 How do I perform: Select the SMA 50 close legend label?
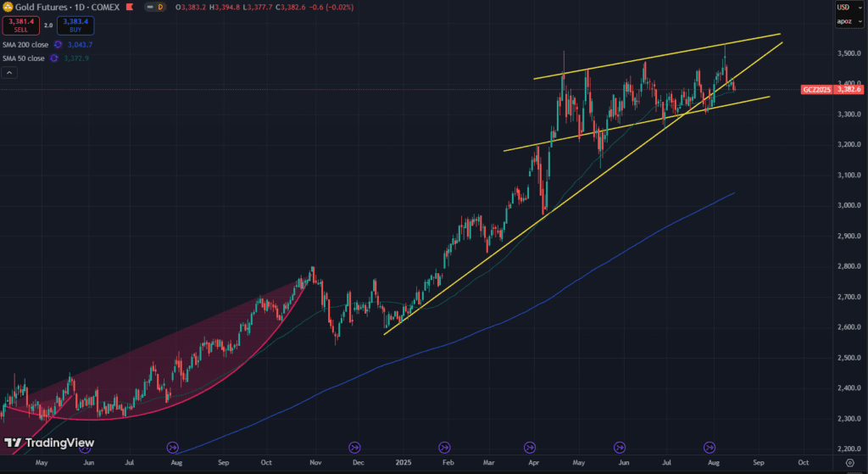click(x=23, y=58)
